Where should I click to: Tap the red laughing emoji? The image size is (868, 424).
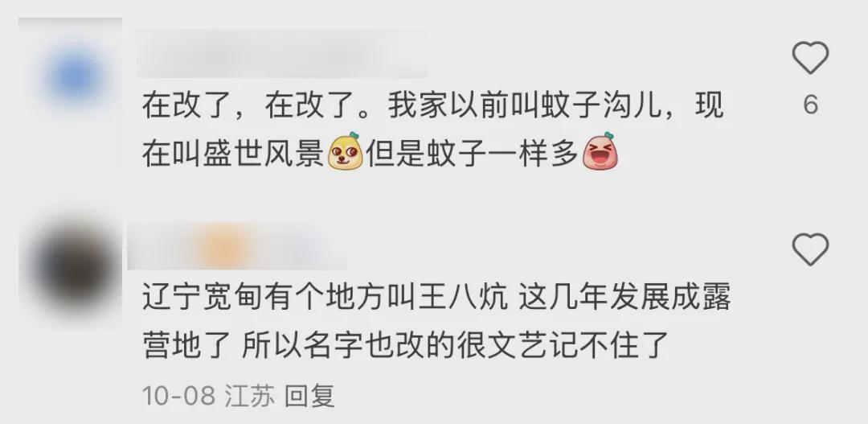(600, 151)
